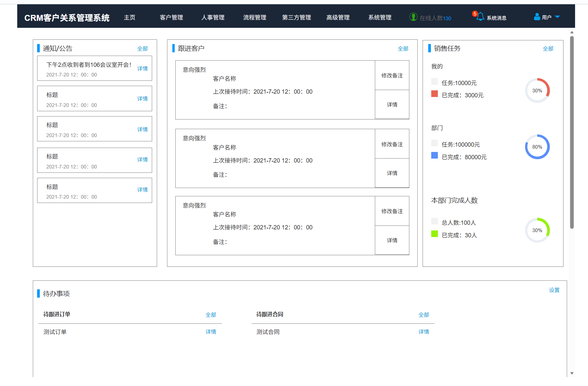Click the vertical scrollbar on the right
The image size is (588, 386).
(571, 132)
